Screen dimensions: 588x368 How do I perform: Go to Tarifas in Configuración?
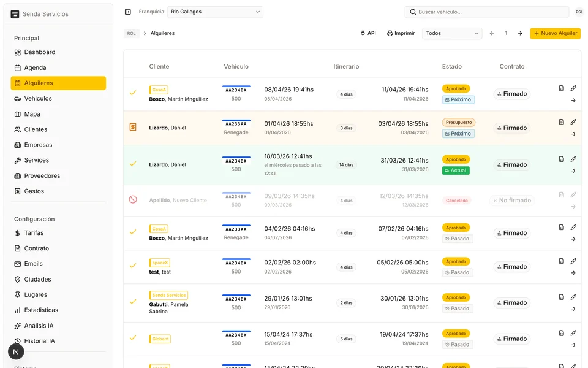click(34, 233)
